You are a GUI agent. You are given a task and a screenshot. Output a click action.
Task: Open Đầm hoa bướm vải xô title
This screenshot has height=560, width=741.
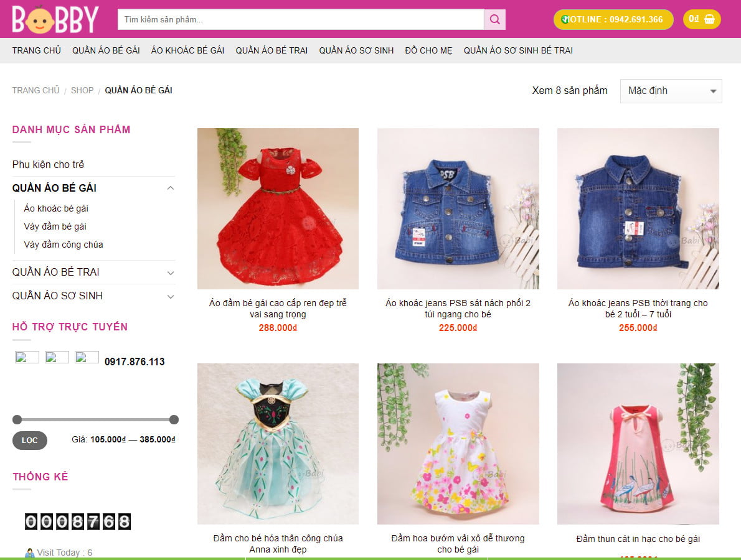458,543
